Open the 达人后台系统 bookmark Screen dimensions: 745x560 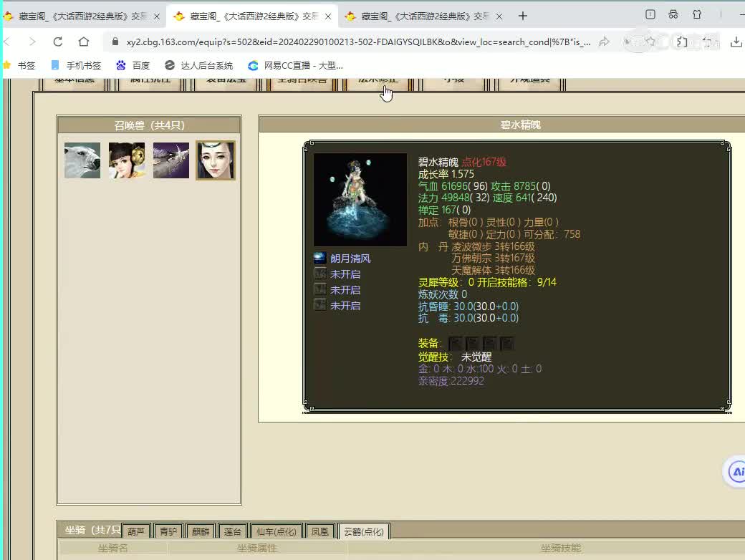(198, 65)
